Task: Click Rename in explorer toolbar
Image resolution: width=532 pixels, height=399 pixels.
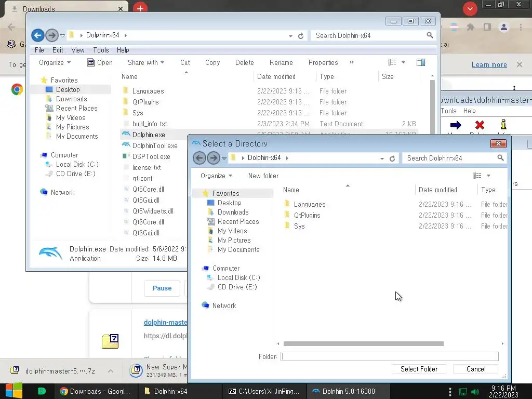Action: 281,62
